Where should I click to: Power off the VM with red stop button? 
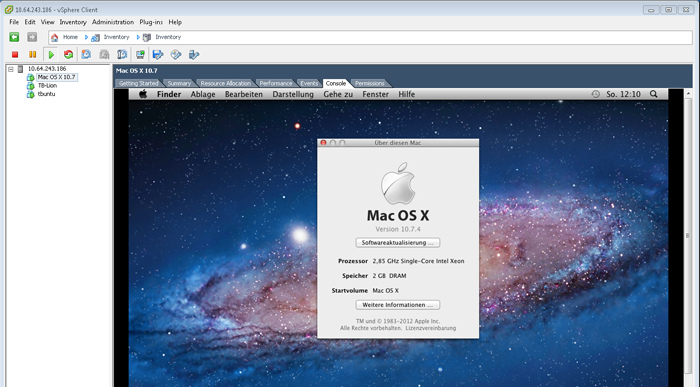15,54
